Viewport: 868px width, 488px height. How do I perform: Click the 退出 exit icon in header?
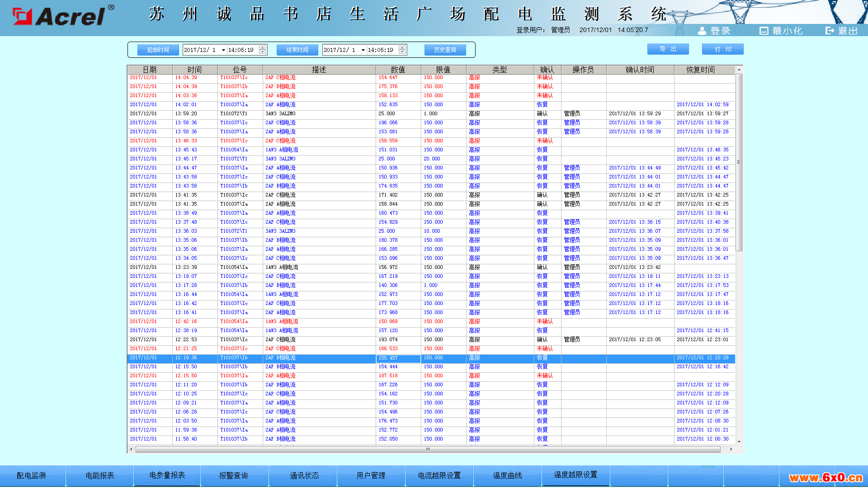pyautogui.click(x=830, y=31)
